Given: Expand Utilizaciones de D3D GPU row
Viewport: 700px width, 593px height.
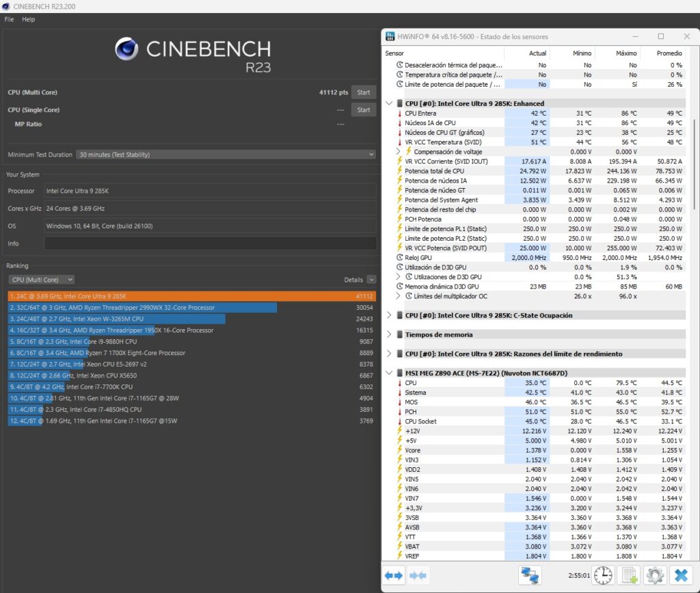Looking at the screenshot, I should [399, 277].
